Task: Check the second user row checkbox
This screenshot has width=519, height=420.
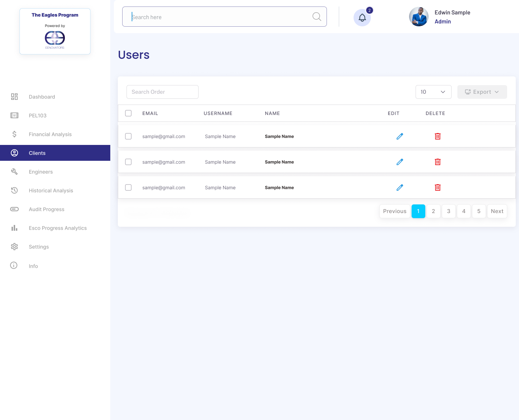Action: pyautogui.click(x=128, y=162)
